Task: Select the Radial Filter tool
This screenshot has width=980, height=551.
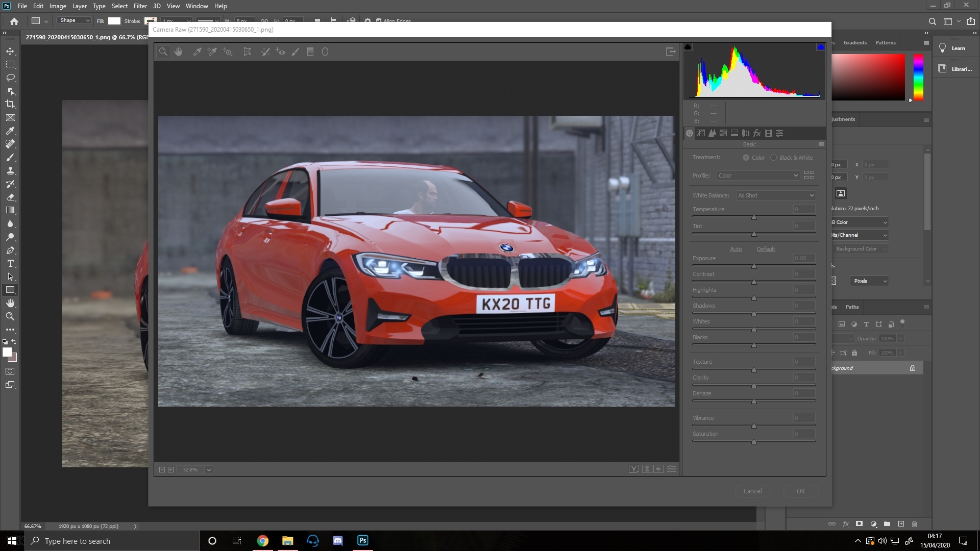Action: click(325, 52)
